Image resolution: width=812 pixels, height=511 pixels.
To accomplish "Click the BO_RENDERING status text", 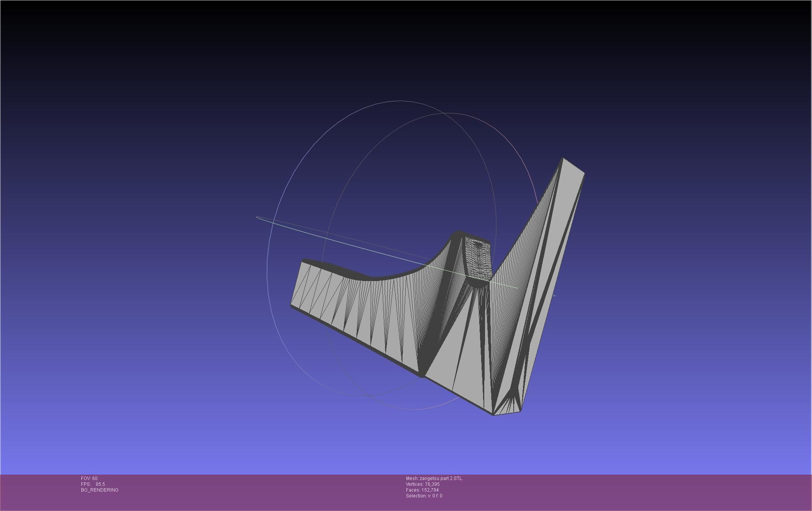I will [100, 490].
